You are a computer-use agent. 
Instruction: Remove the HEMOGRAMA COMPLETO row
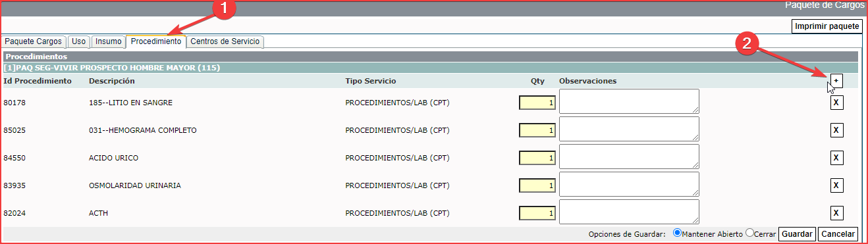tap(836, 130)
